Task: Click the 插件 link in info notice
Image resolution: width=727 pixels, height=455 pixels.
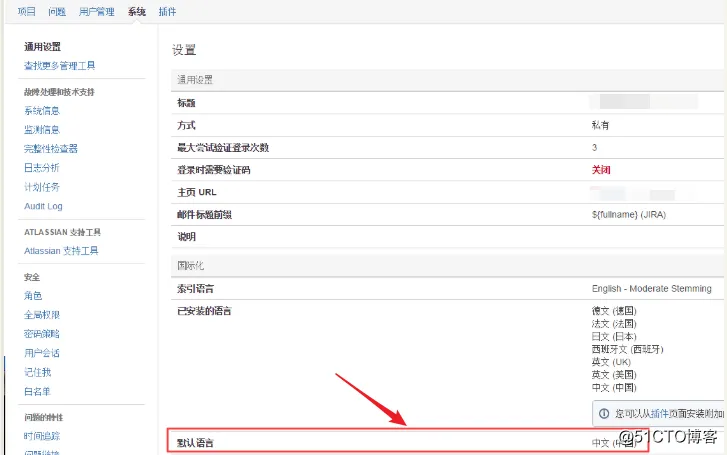Action: click(x=659, y=413)
